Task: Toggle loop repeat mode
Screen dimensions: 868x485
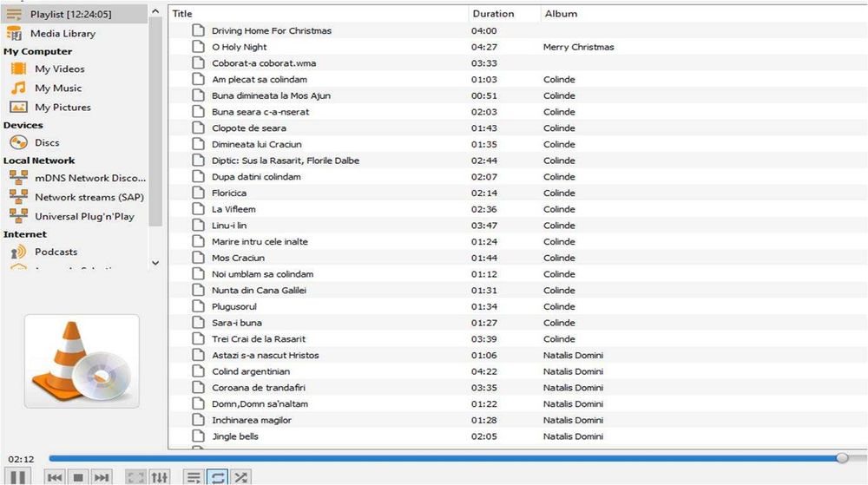Action: [218, 477]
